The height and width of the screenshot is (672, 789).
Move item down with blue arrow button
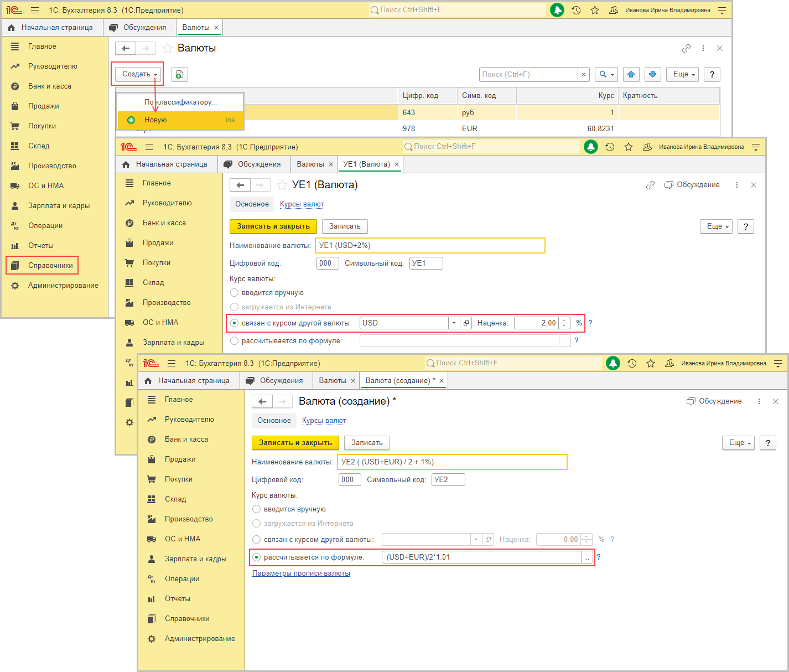point(653,74)
